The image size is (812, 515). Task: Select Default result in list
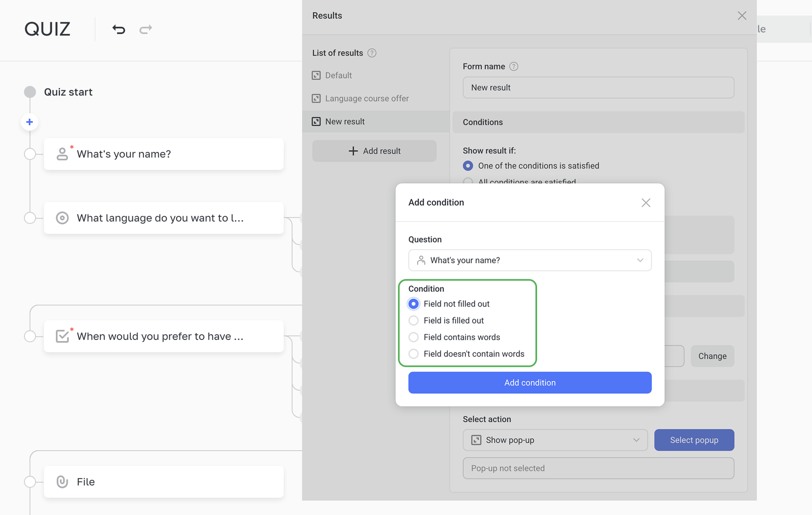click(338, 75)
